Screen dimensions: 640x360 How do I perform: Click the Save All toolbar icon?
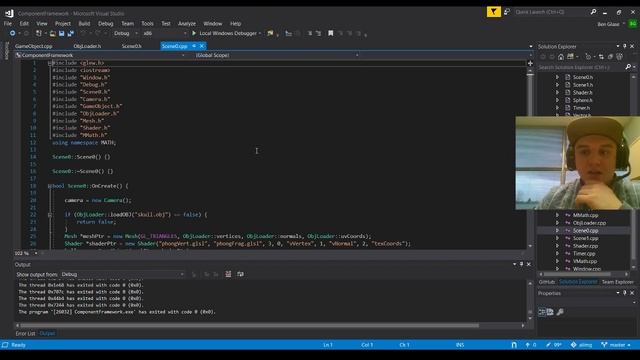click(x=71, y=33)
